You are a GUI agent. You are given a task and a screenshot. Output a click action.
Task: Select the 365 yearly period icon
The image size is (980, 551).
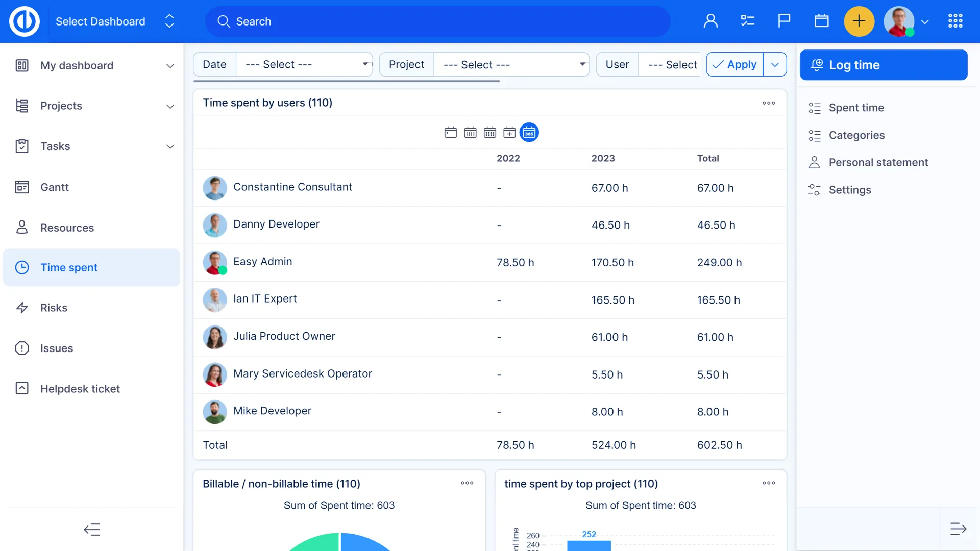tap(529, 133)
